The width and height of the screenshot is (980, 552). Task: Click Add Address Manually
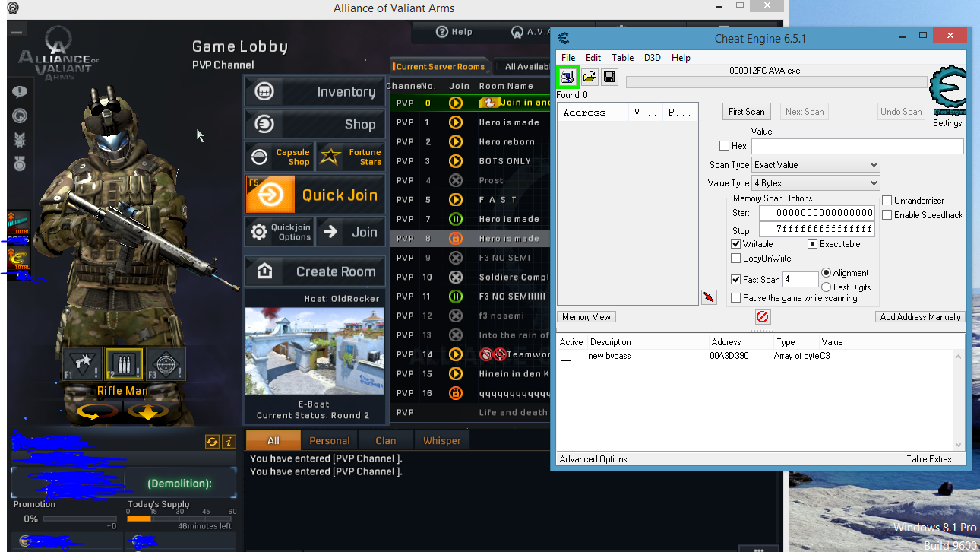tap(920, 317)
